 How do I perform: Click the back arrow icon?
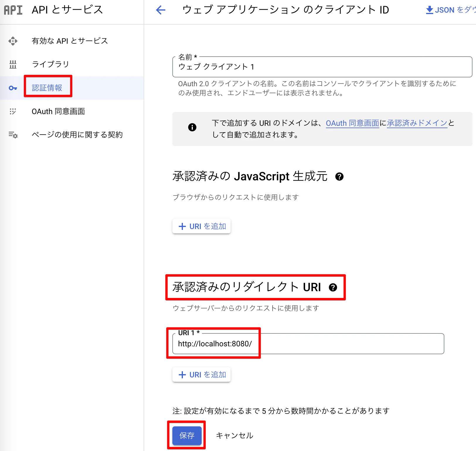161,10
